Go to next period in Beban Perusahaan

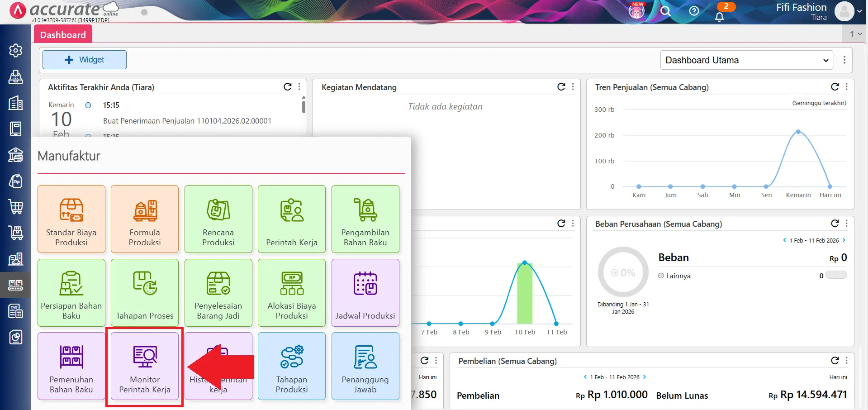coord(844,240)
